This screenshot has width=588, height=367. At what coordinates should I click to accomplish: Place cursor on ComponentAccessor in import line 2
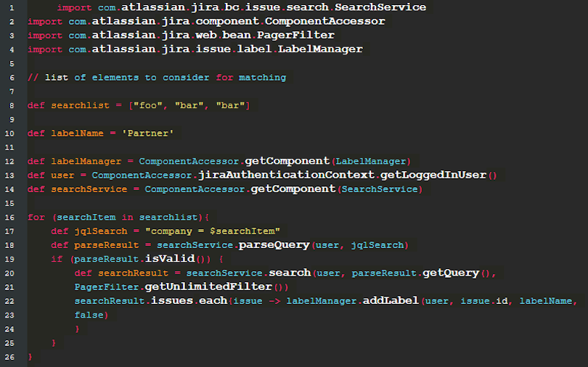[324, 21]
